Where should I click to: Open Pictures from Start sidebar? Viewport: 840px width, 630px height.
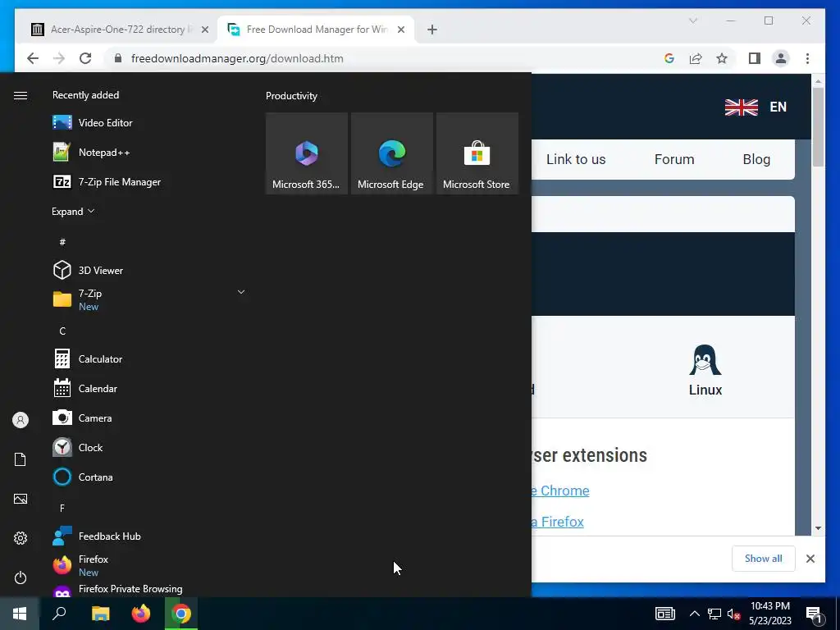click(x=21, y=499)
